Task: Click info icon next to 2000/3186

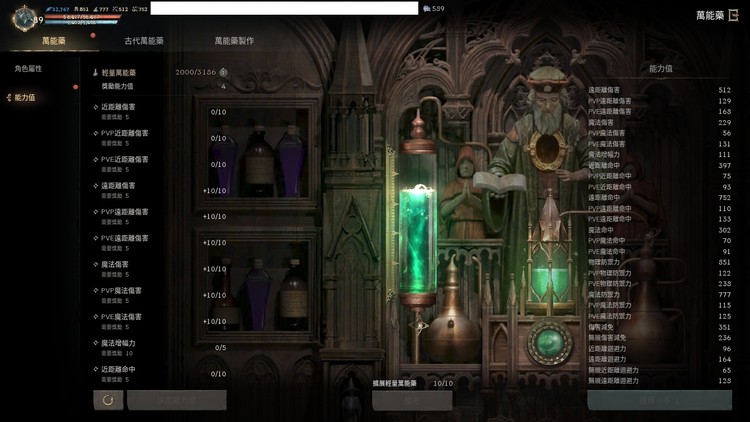Action: click(223, 72)
